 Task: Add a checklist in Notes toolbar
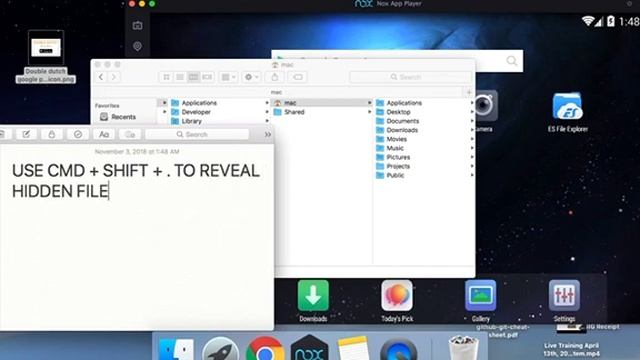pos(78,134)
